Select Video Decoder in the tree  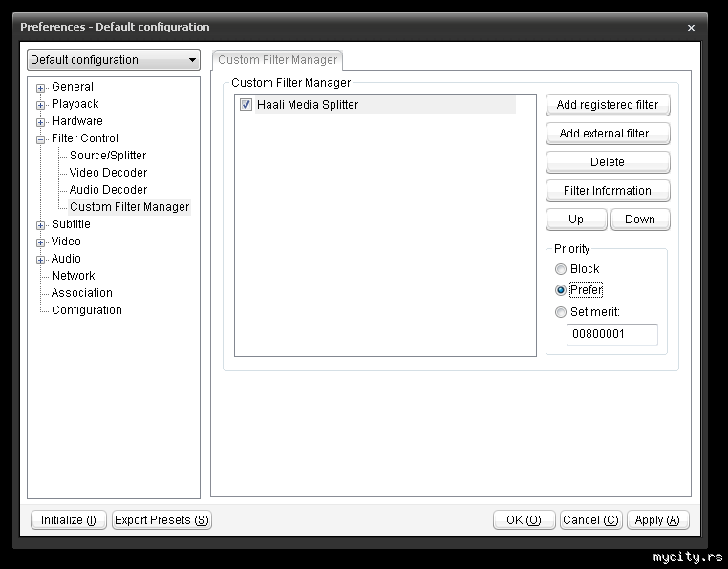click(x=108, y=173)
